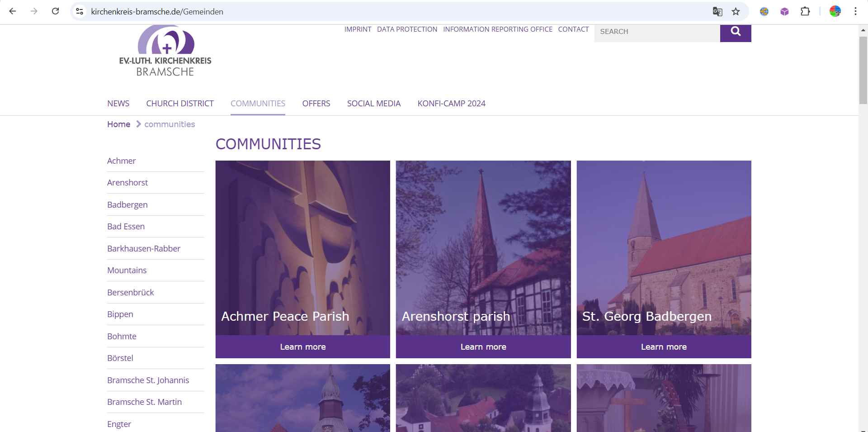Image resolution: width=868 pixels, height=432 pixels.
Task: Select Bersenbrück in the sidebar list
Action: 130,293
